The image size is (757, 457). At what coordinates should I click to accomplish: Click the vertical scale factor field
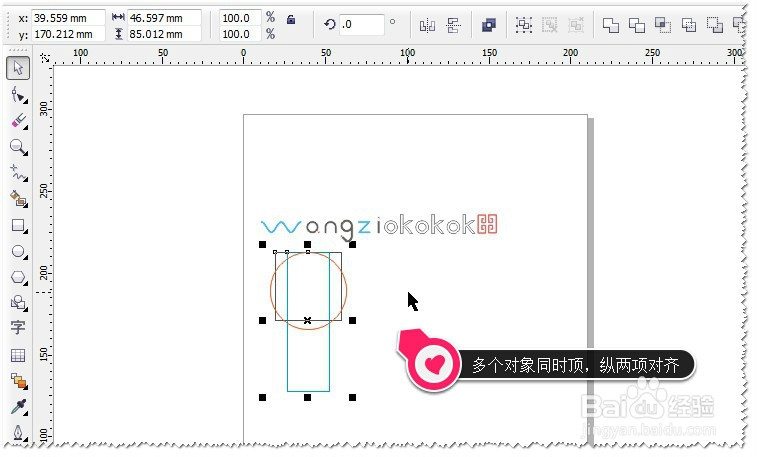[x=240, y=34]
